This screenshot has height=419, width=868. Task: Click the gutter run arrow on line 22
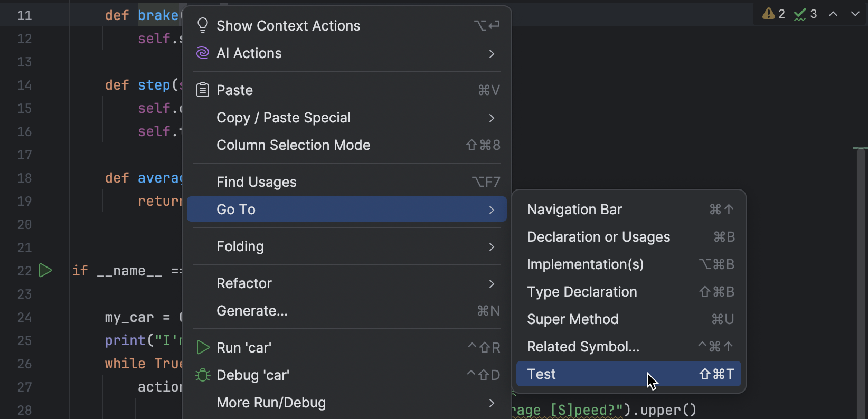[x=46, y=271]
